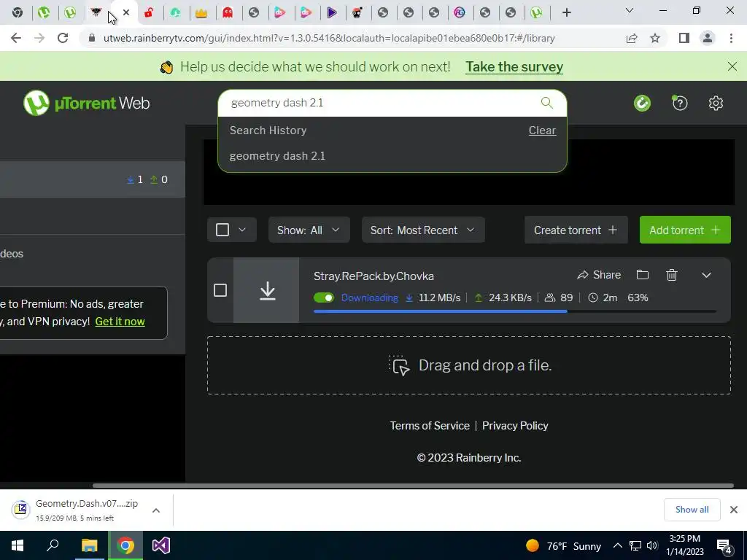Click the Chrome taskbar icon
The width and height of the screenshot is (747, 560).
tap(125, 545)
